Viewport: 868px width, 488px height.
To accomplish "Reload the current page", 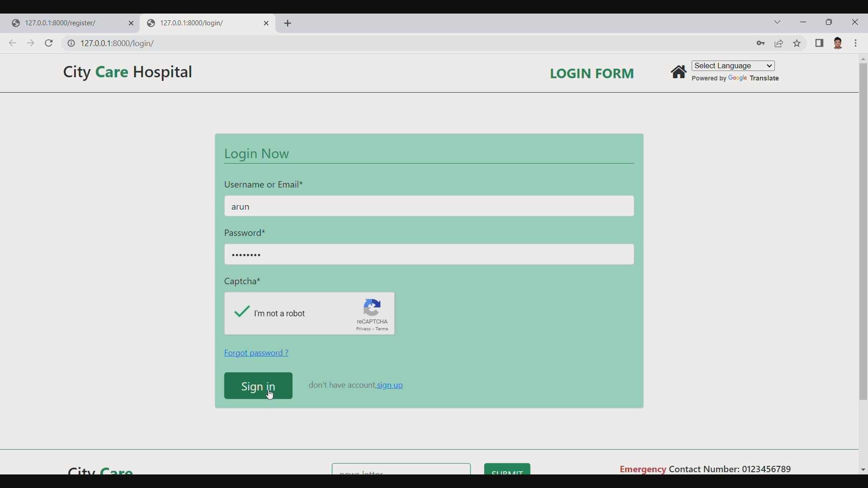I will pyautogui.click(x=49, y=43).
